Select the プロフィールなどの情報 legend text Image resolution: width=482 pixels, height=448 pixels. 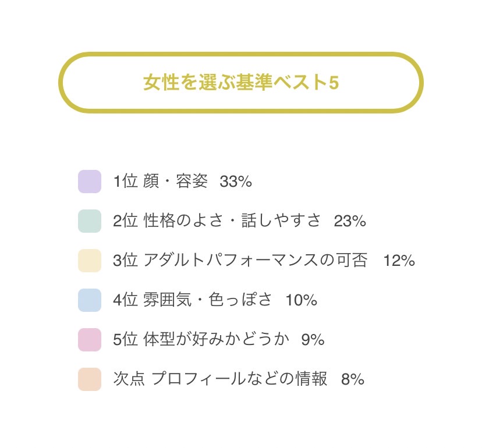[x=239, y=379]
